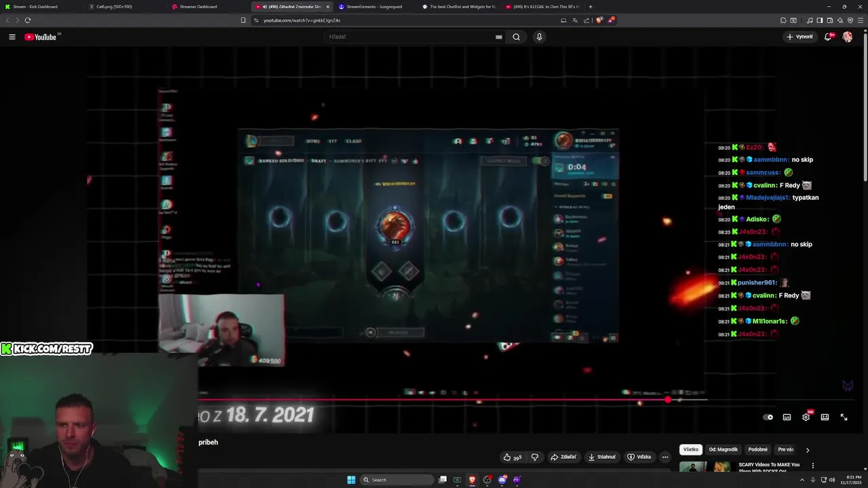Image resolution: width=868 pixels, height=488 pixels.
Task: Toggle the browser sidebar panel
Action: 819,20
